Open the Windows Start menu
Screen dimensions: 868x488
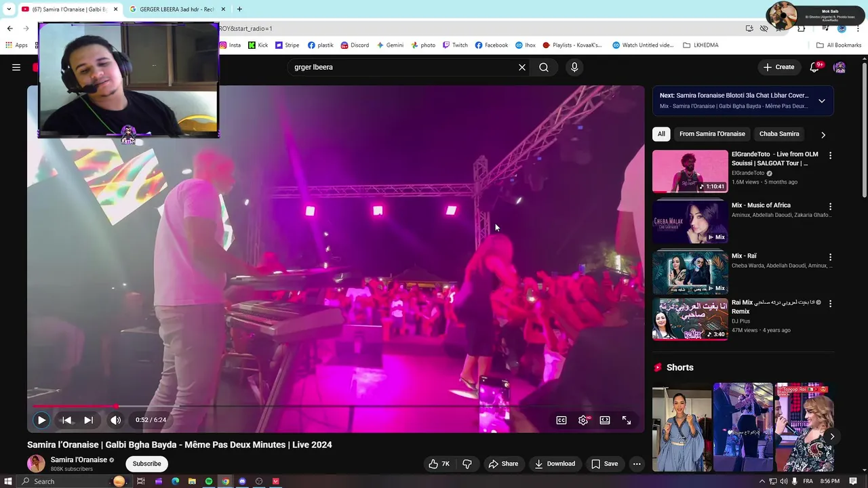click(x=7, y=481)
